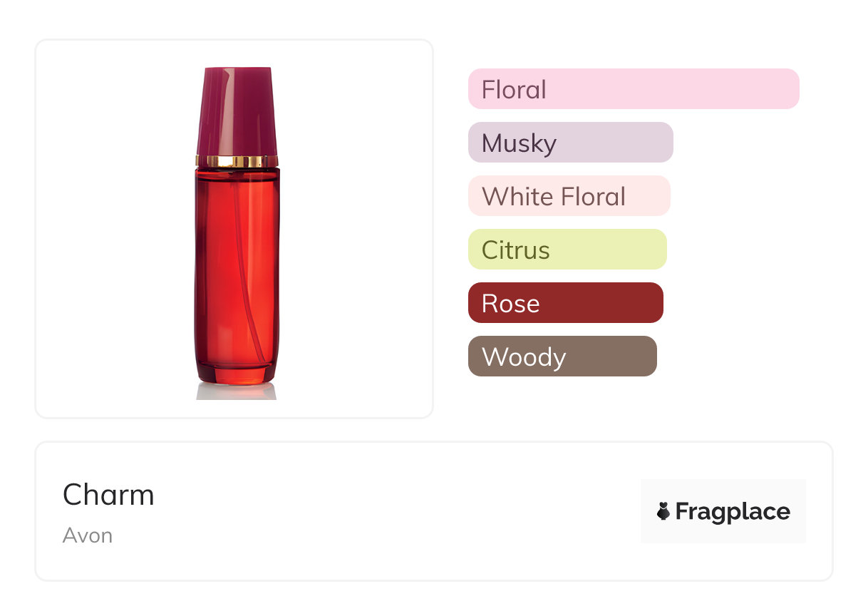868x616 pixels.
Task: Click the white "Rose" text label
Action: [x=510, y=304]
